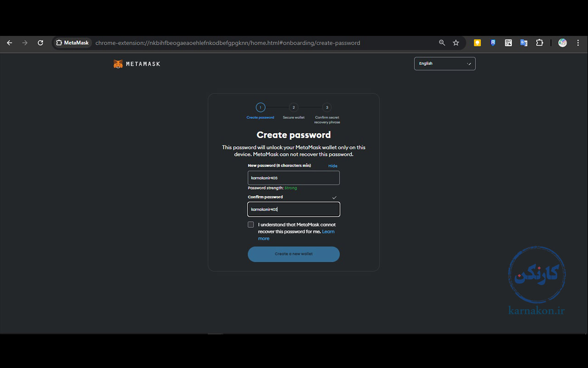Click the Create password heading
This screenshot has height=368, width=588.
click(x=294, y=135)
